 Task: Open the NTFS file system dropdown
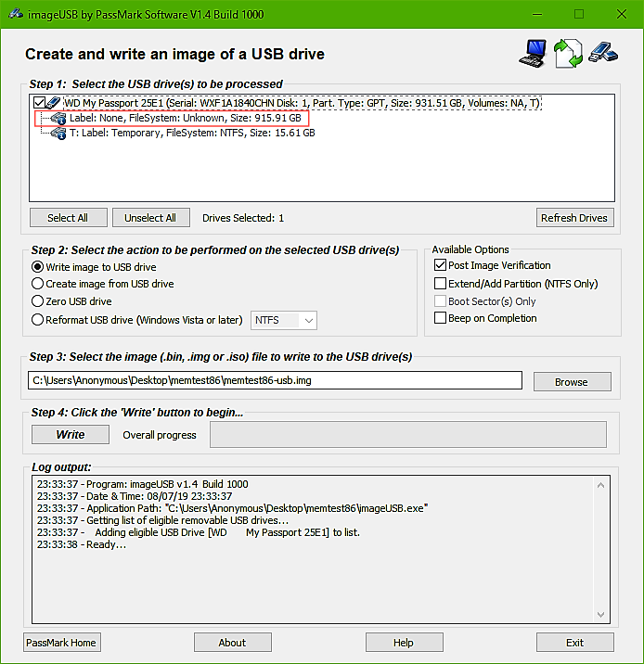tap(284, 320)
